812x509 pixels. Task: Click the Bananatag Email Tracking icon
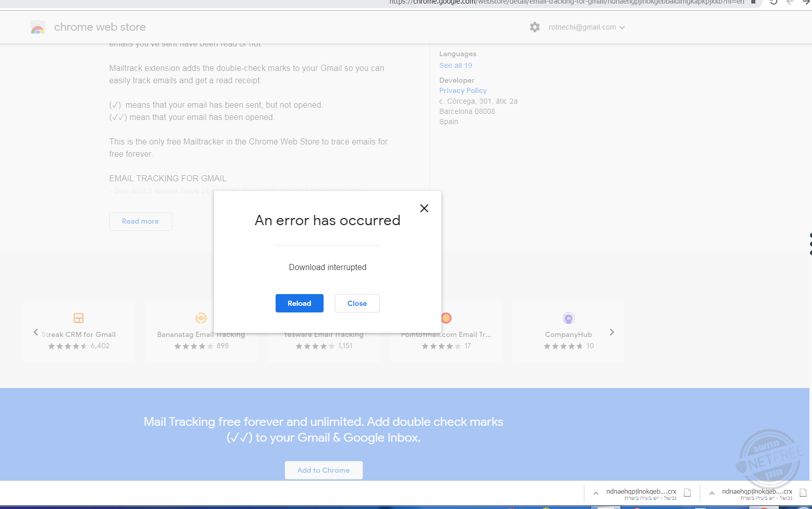[x=201, y=318]
